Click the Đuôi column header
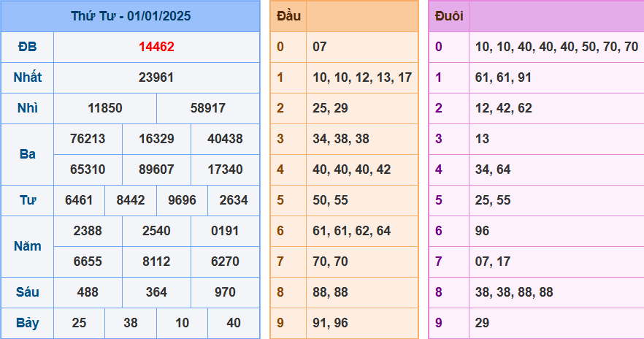644x339 pixels. tap(449, 16)
